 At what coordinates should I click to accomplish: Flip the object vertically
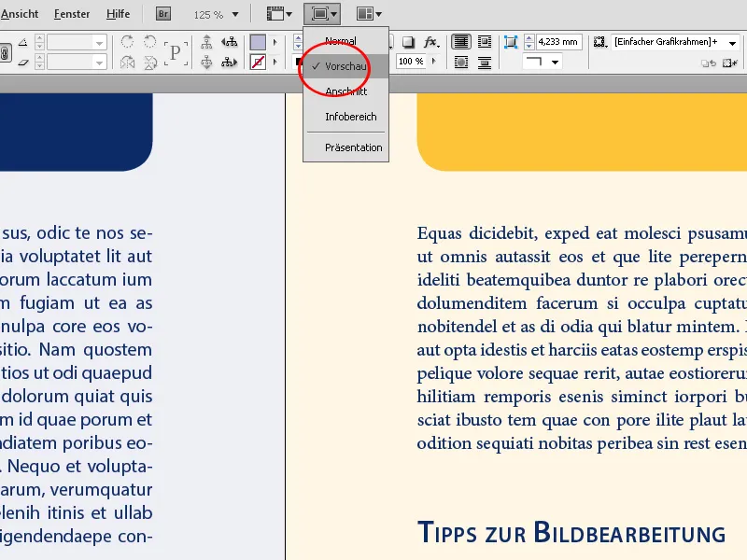tap(150, 62)
